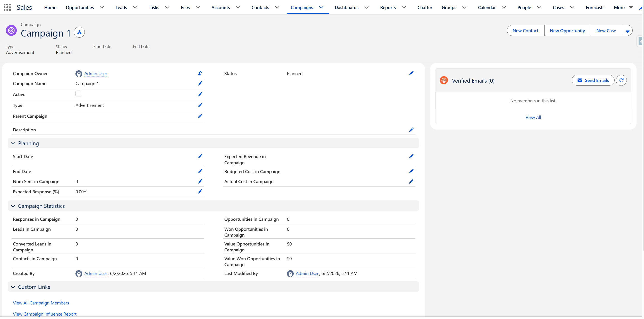This screenshot has height=319, width=644.
Task: Edit Type field pencil icon
Action: [x=200, y=105]
